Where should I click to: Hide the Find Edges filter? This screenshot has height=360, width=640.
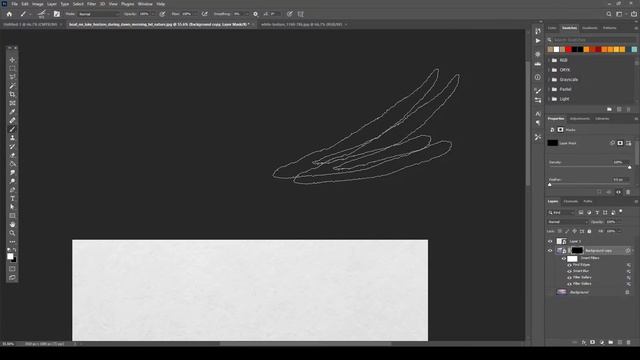[x=569, y=265]
